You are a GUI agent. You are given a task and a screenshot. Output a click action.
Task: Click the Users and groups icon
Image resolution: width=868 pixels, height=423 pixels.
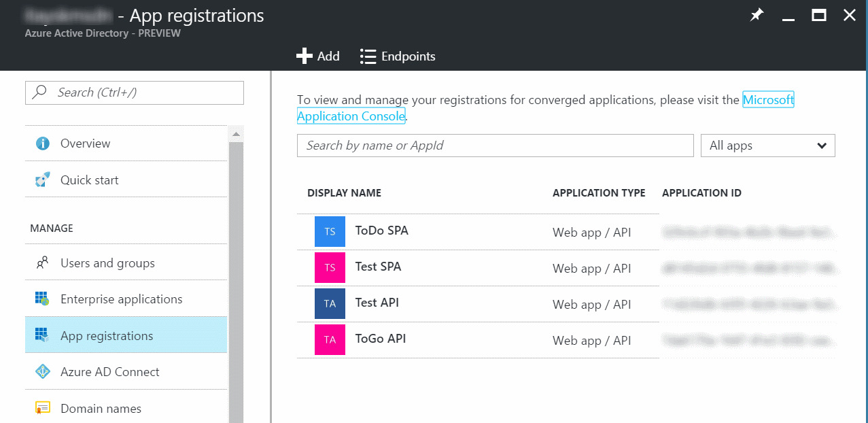[x=43, y=263]
